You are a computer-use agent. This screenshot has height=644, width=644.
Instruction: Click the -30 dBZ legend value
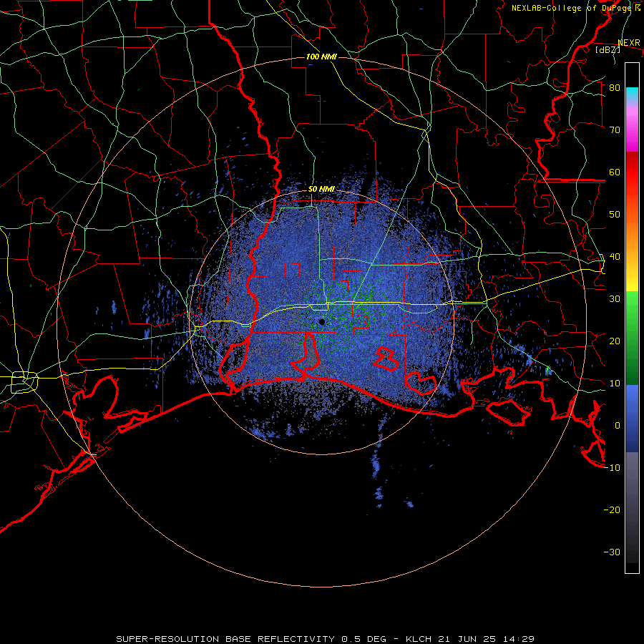click(x=612, y=552)
